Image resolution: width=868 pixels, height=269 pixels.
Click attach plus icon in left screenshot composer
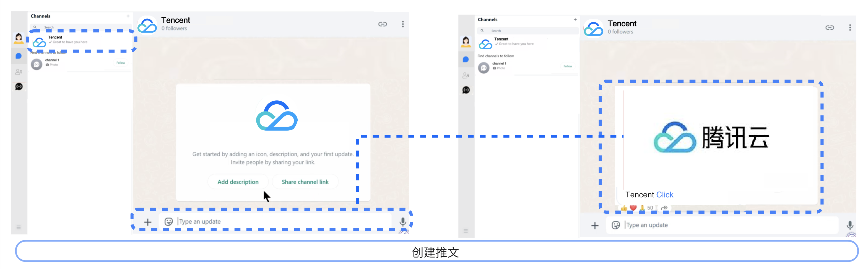click(x=148, y=222)
